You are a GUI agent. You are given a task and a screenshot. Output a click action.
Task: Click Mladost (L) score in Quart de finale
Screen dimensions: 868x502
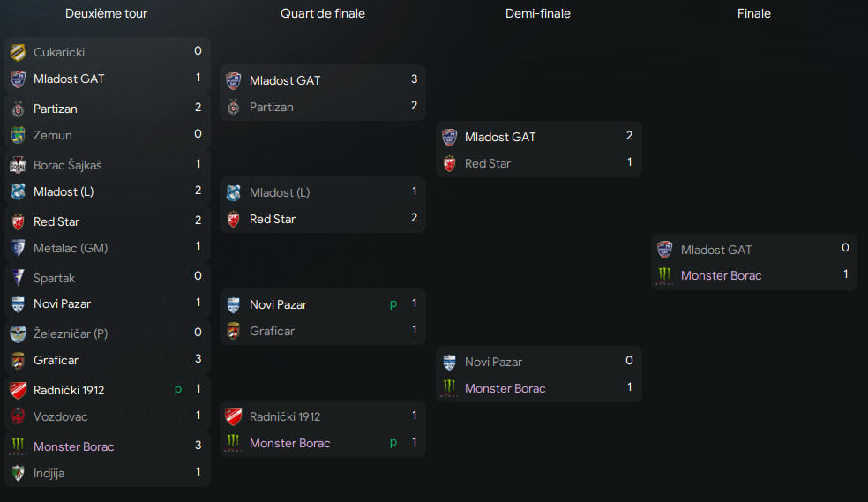pyautogui.click(x=414, y=191)
